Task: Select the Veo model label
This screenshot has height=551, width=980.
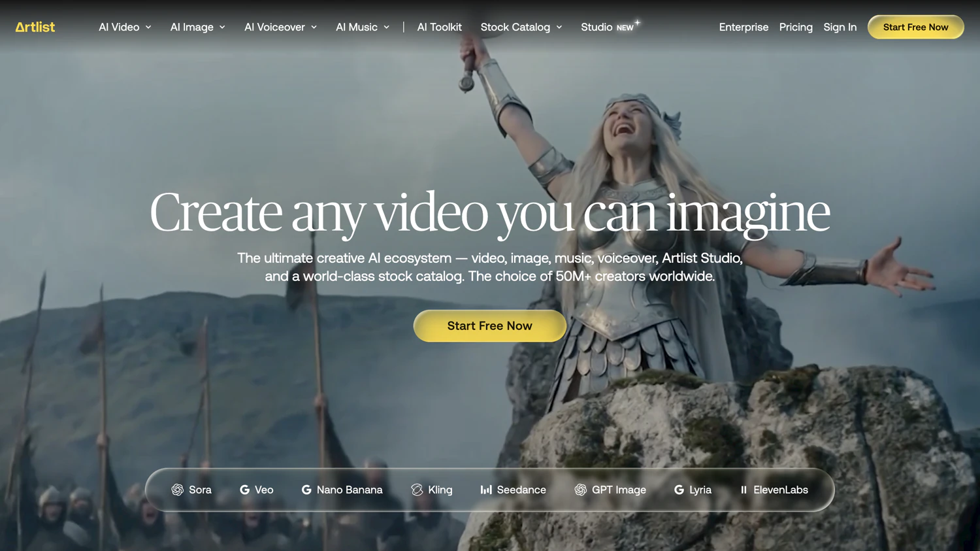Action: [x=264, y=490]
